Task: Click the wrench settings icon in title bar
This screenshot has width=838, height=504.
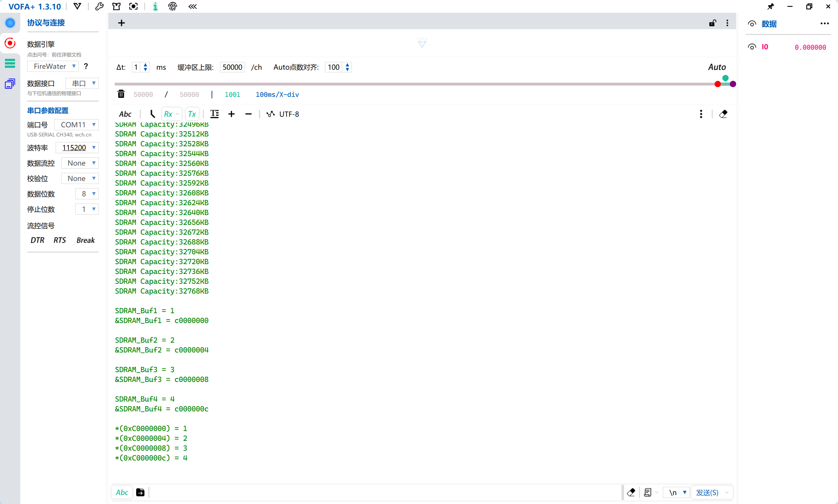Action: pyautogui.click(x=99, y=7)
